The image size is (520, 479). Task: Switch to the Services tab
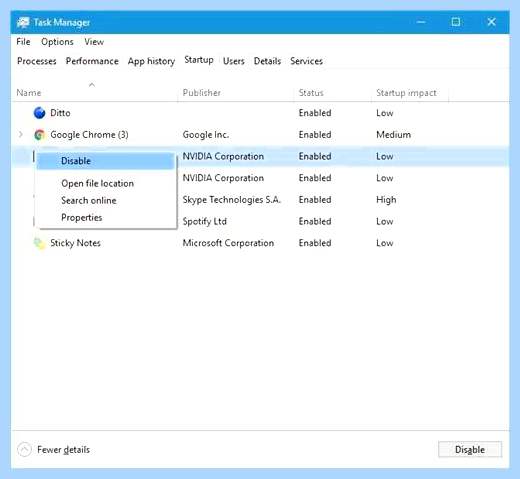pyautogui.click(x=306, y=61)
